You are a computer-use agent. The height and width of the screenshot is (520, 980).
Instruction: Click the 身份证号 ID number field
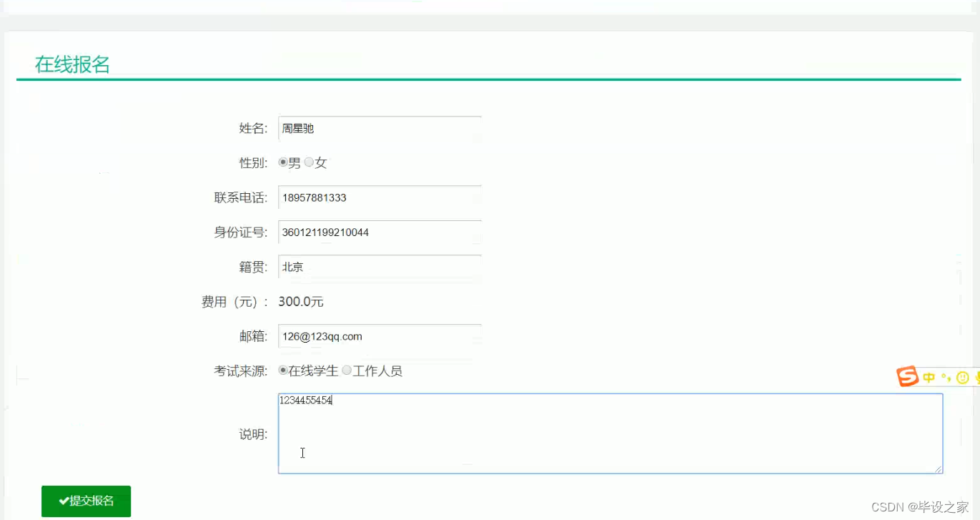[379, 232]
